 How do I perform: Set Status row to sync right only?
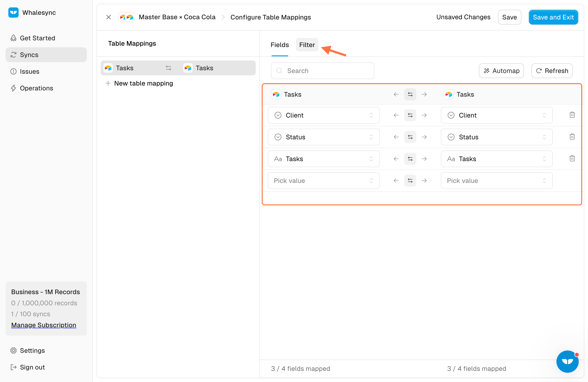[x=424, y=137]
